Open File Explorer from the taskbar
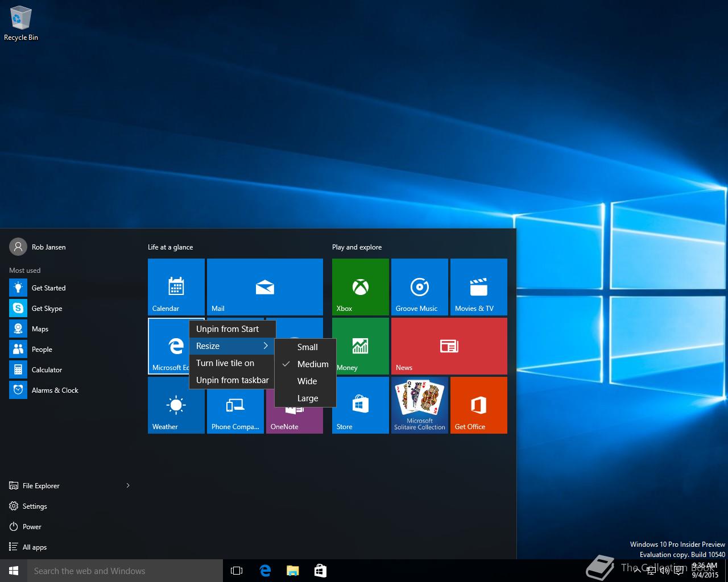The image size is (728, 582). (x=293, y=571)
